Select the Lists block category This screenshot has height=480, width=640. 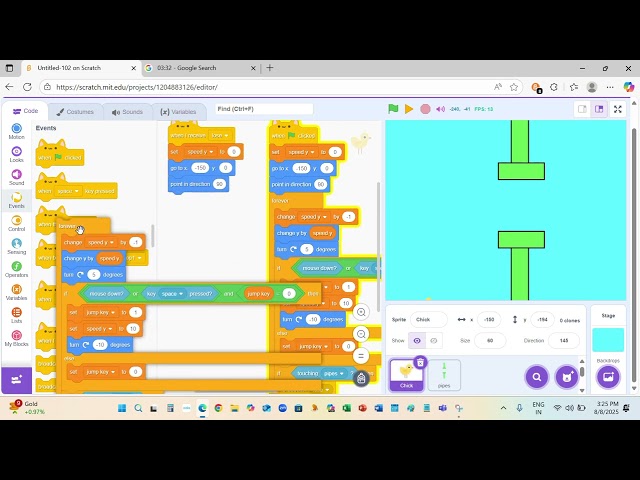coord(17,315)
